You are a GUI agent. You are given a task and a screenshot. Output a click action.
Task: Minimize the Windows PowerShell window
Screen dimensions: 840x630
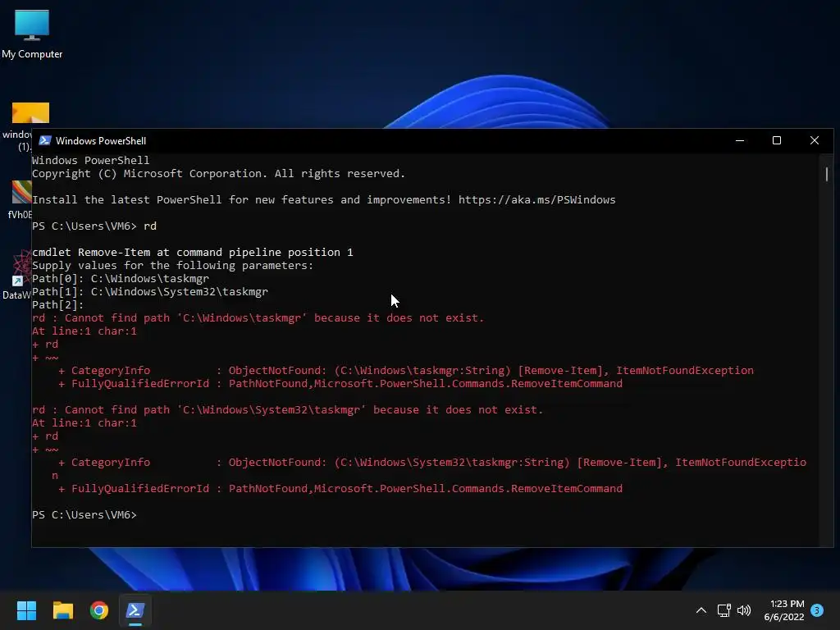click(x=740, y=140)
